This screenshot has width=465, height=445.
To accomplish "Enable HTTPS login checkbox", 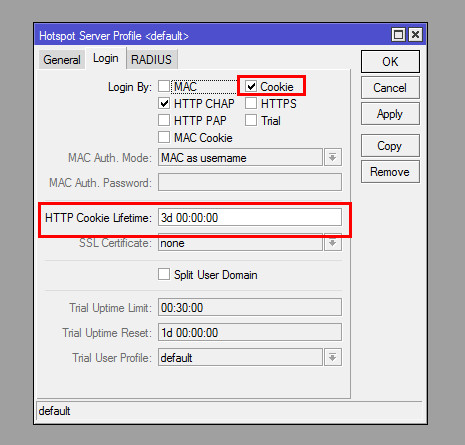I will point(251,103).
